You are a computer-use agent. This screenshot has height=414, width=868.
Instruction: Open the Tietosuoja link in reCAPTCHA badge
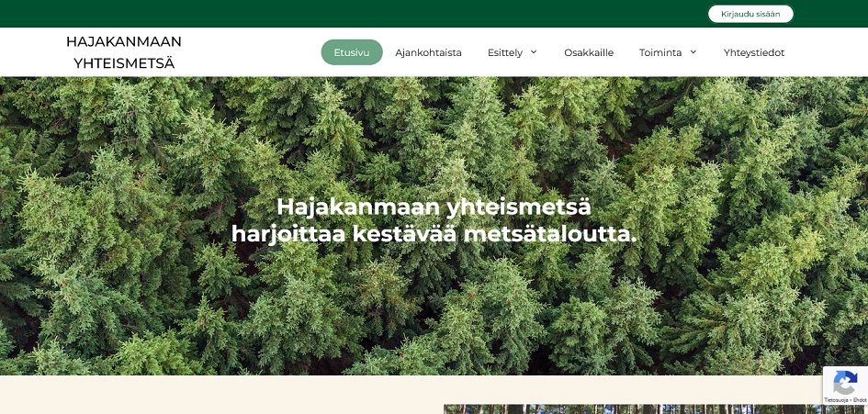click(x=834, y=399)
